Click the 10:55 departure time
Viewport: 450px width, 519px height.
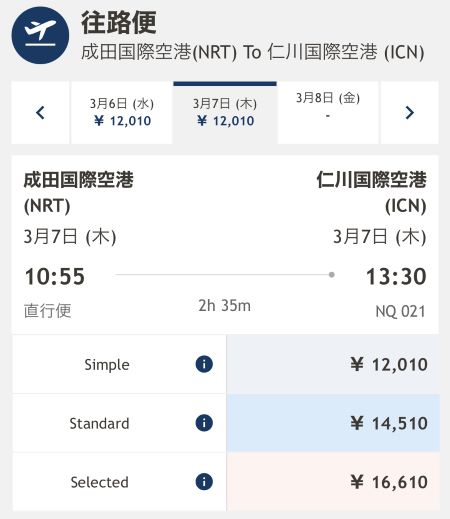[x=55, y=276]
